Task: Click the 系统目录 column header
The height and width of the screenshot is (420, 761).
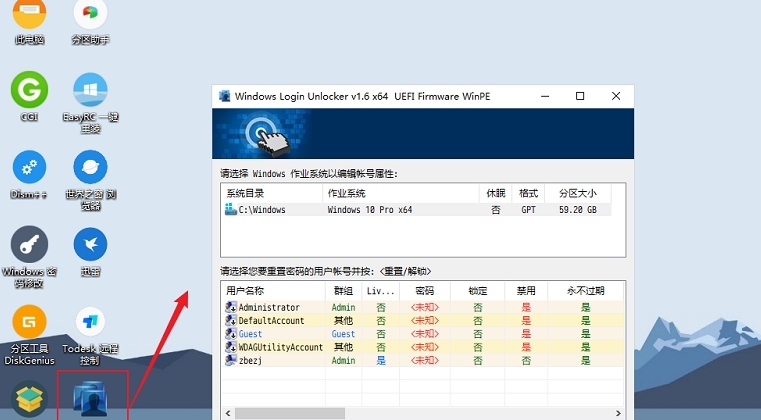Action: pos(272,193)
